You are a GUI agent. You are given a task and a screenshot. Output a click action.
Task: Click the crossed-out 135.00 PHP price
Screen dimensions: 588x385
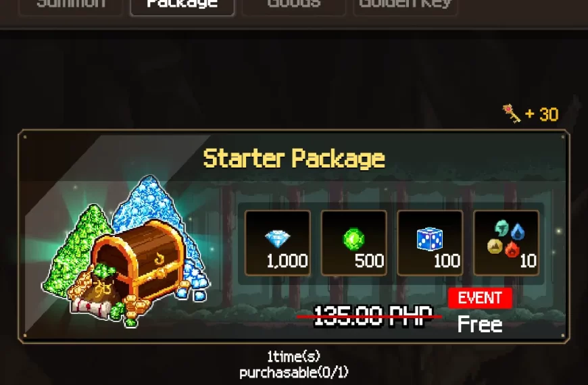[x=372, y=317]
